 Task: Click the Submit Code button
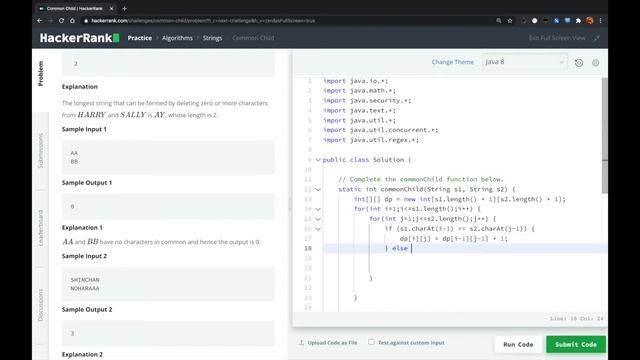coord(576,344)
